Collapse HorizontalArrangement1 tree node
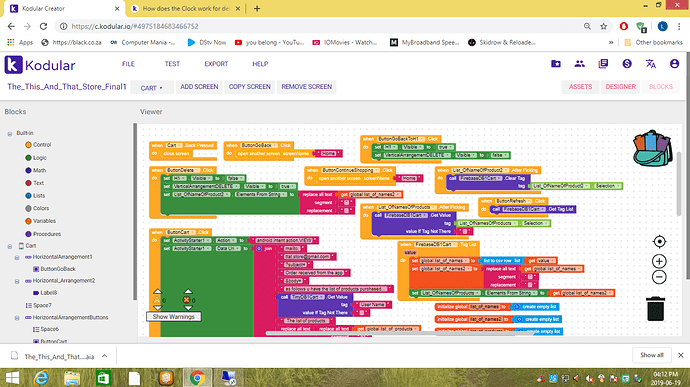 pos(17,257)
